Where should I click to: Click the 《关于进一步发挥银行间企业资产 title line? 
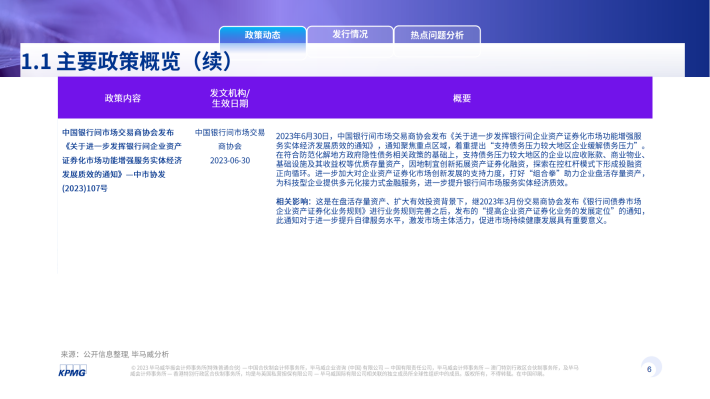tap(122, 146)
